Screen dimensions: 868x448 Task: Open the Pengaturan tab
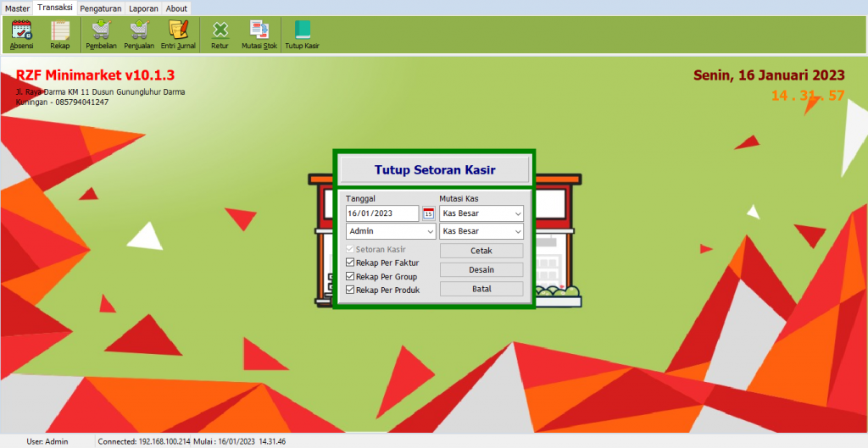(x=101, y=8)
